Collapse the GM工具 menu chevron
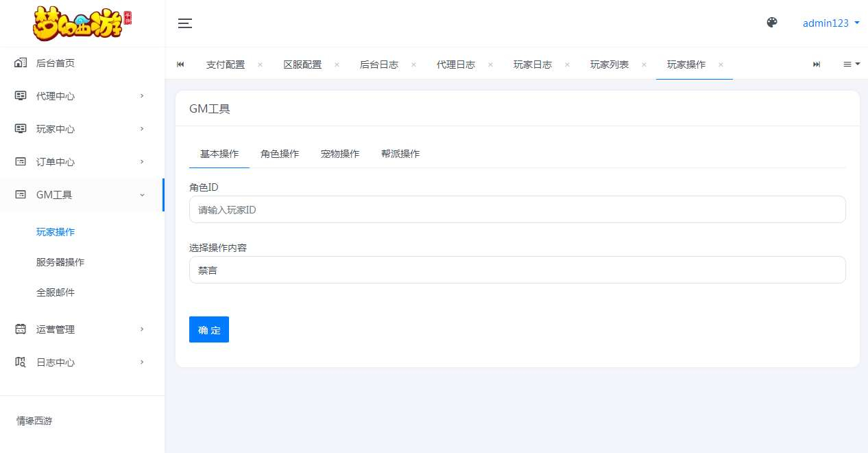Viewport: 868px width, 453px height. click(142, 194)
